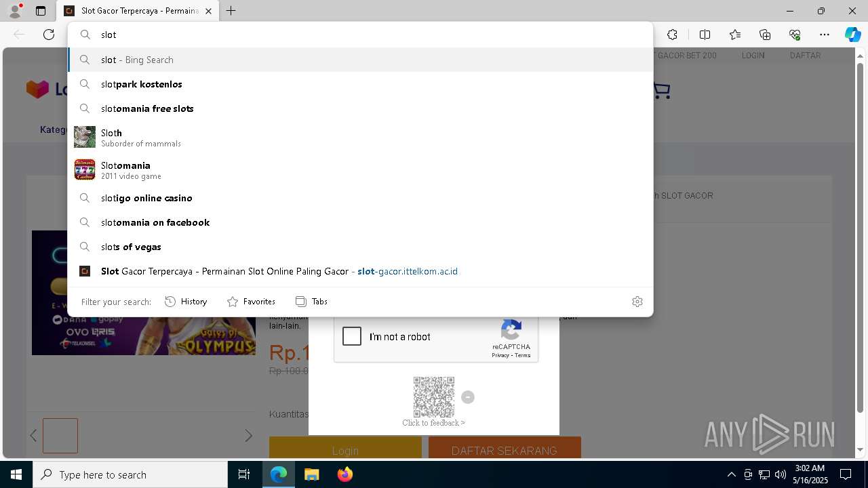Open address bar search settings gear
868x488 pixels.
tap(637, 302)
